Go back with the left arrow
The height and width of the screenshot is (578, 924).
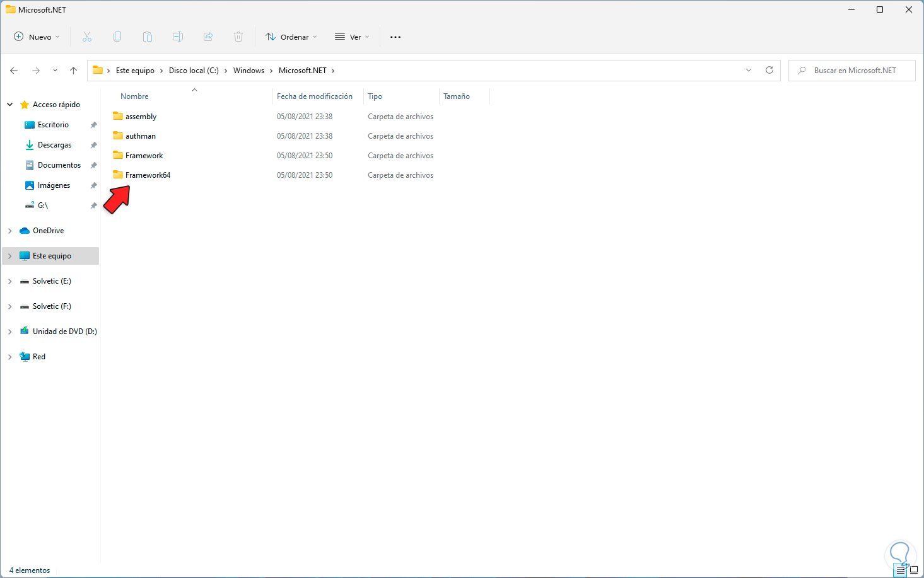click(x=14, y=71)
